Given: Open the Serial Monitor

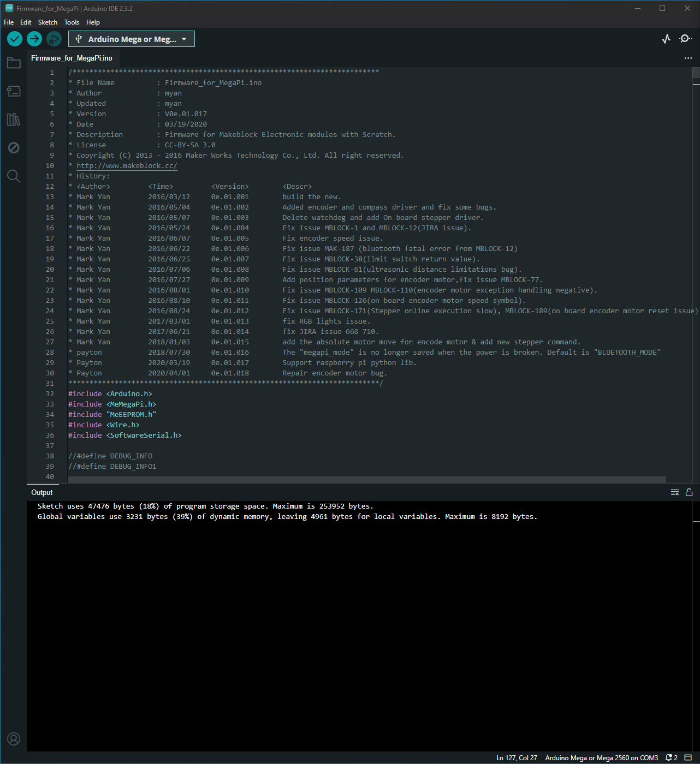Looking at the screenshot, I should (685, 39).
